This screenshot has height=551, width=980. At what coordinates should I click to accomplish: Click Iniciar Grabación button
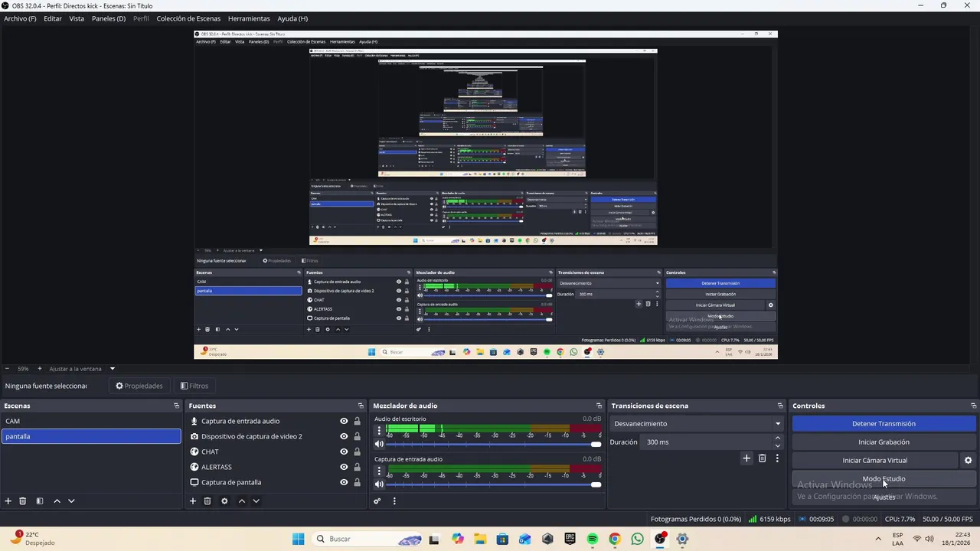click(884, 442)
